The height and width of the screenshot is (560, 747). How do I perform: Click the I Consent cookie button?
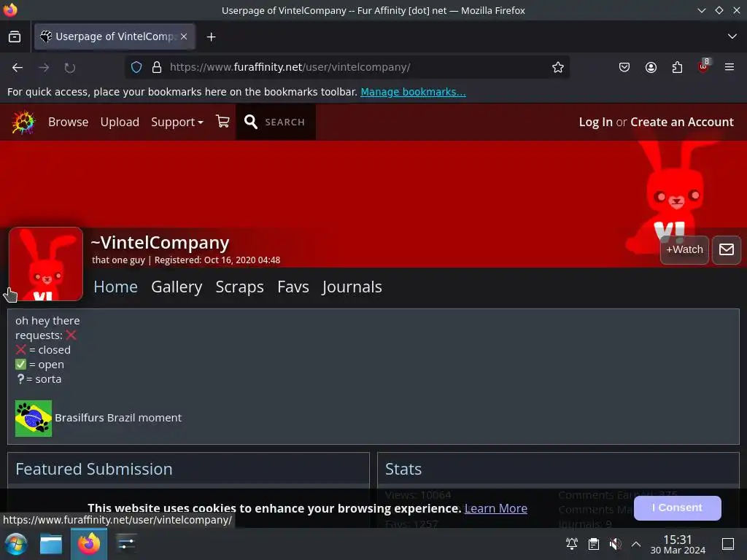pyautogui.click(x=677, y=507)
